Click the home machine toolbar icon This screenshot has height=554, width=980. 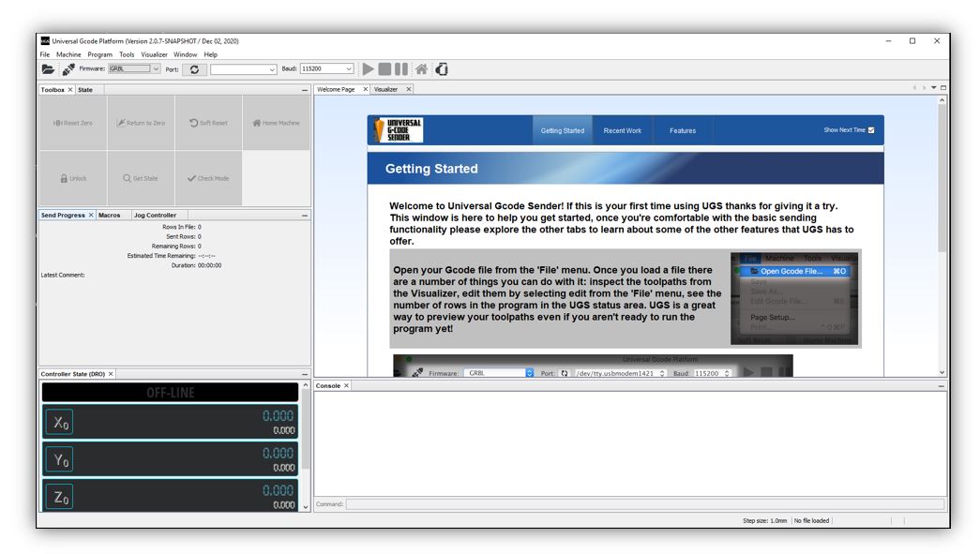422,69
